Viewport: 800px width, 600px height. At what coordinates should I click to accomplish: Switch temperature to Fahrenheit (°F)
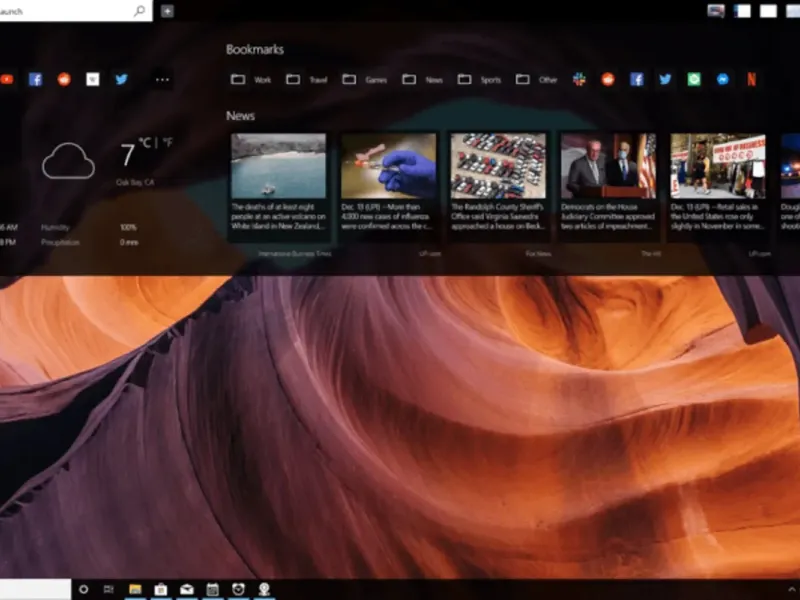pyautogui.click(x=167, y=142)
